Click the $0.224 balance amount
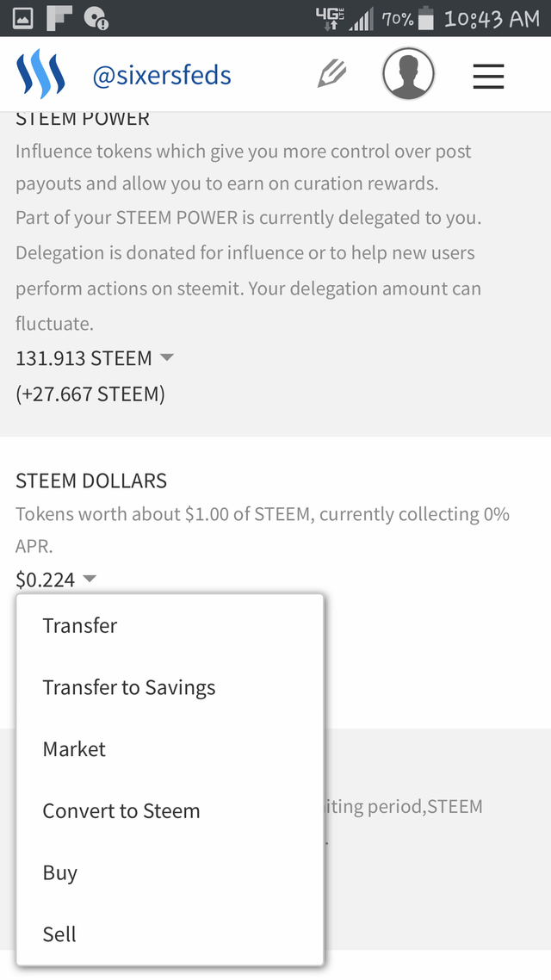The height and width of the screenshot is (980, 551). point(46,580)
